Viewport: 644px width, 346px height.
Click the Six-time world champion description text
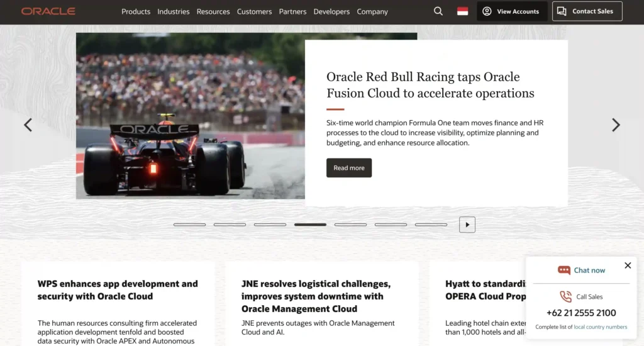tap(435, 133)
